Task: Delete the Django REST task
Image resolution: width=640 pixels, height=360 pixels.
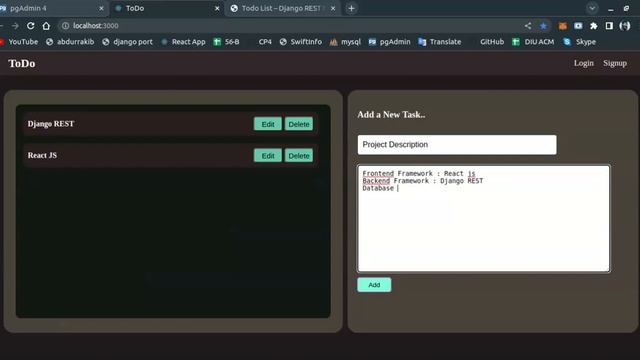Action: coord(299,124)
